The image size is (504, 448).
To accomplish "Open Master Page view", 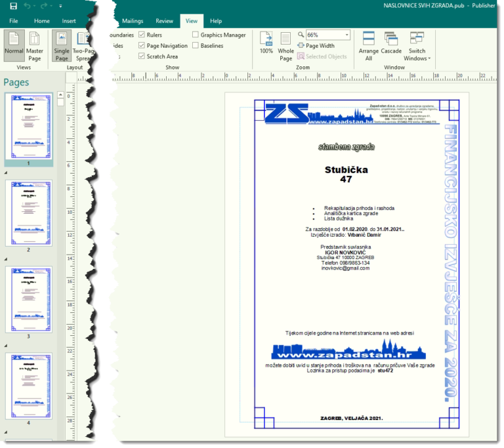I will pyautogui.click(x=35, y=45).
